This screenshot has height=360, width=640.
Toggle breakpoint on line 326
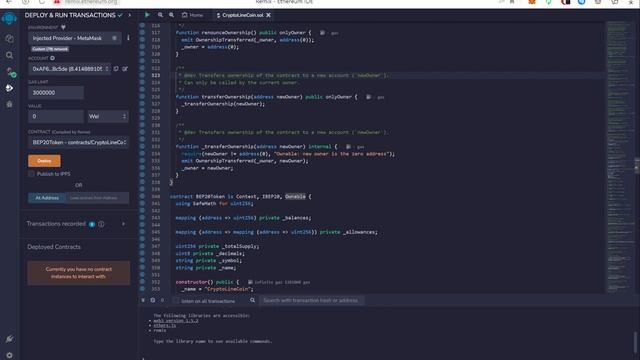click(142, 97)
